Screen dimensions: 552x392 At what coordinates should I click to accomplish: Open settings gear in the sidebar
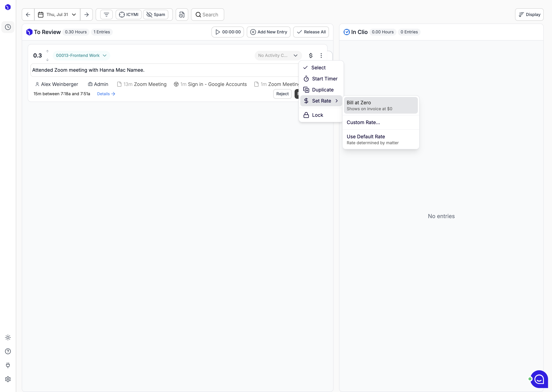pyautogui.click(x=8, y=379)
